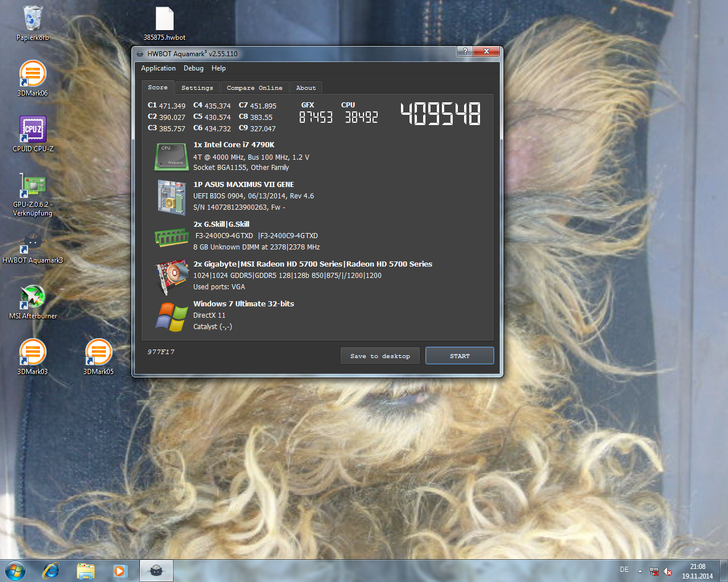Click the '1P ASUS MAXIMUS VII GENE' heading
Screen dimensions: 728x582
243,185
